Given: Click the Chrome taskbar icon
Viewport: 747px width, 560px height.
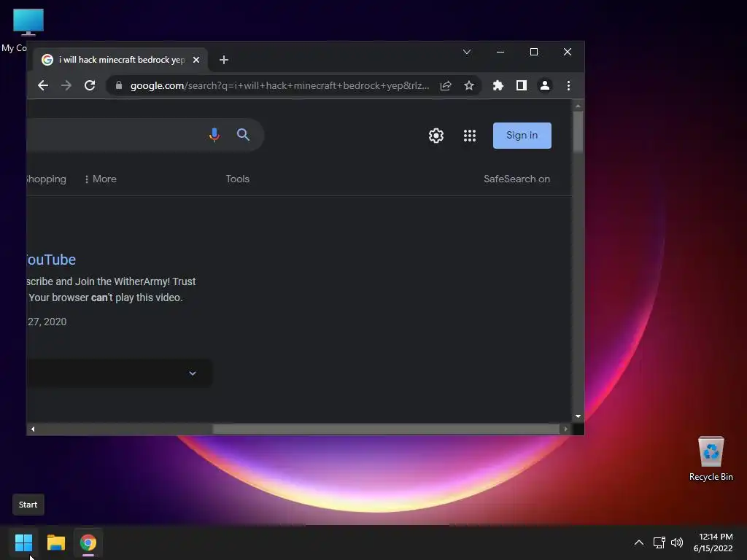Looking at the screenshot, I should click(x=88, y=542).
